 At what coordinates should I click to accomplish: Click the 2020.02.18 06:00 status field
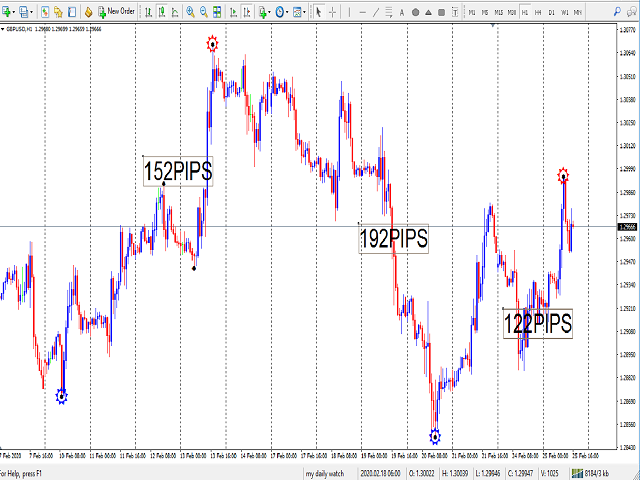click(380, 473)
